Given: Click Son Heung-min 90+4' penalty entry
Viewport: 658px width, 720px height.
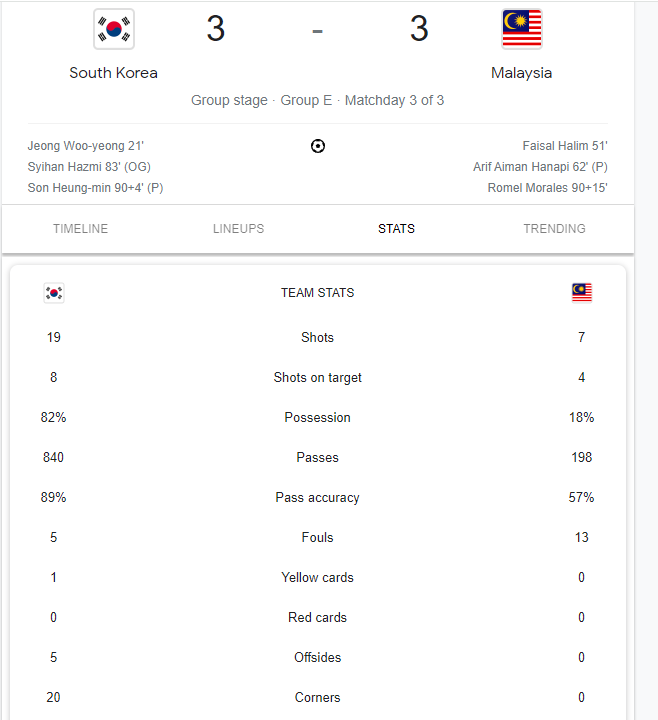Looking at the screenshot, I should 95,188.
